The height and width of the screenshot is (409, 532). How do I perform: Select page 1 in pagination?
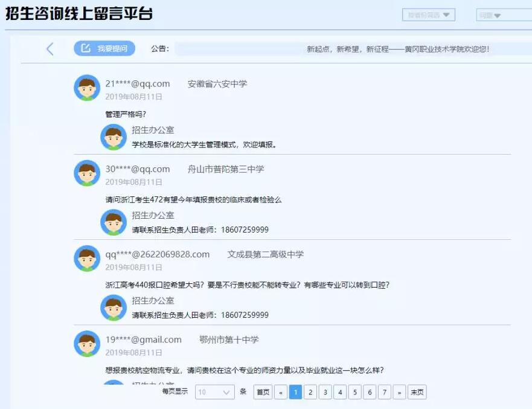pyautogui.click(x=295, y=392)
